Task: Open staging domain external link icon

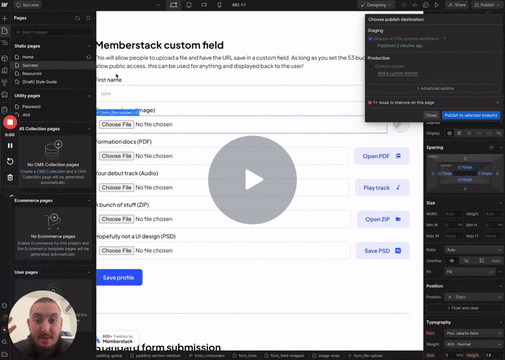Action: (x=444, y=39)
